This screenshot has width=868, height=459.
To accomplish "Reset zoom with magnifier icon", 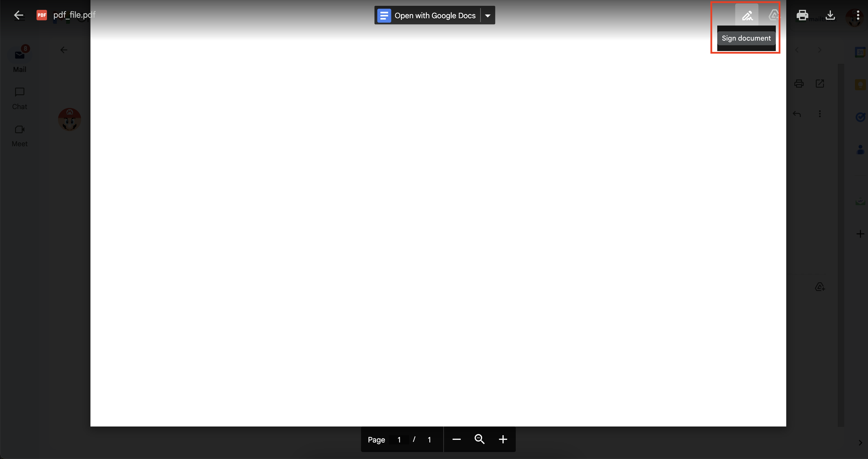I will pos(480,439).
